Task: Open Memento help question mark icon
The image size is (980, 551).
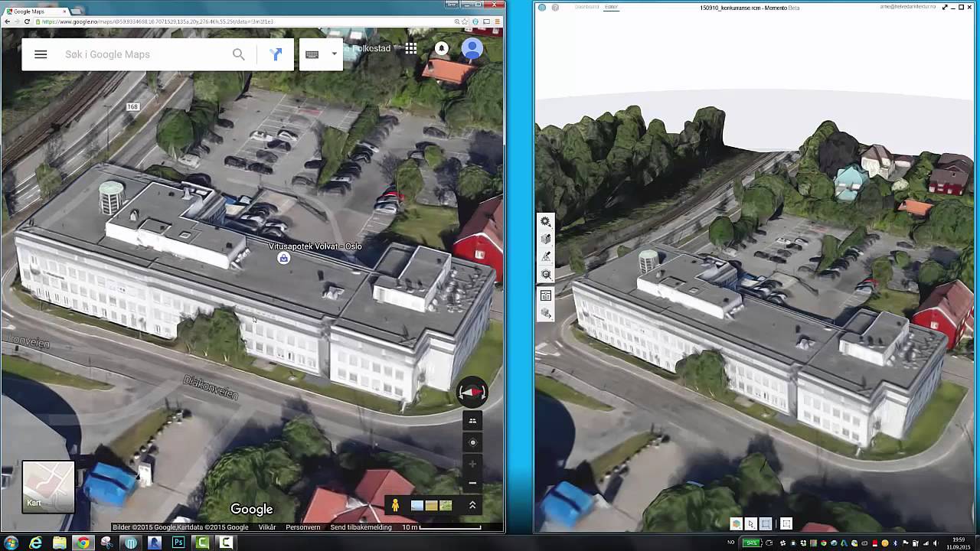Action: pos(556,7)
